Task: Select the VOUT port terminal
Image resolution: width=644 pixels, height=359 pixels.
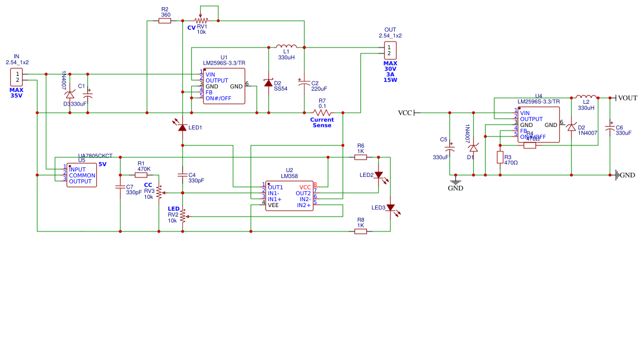Action: point(624,98)
